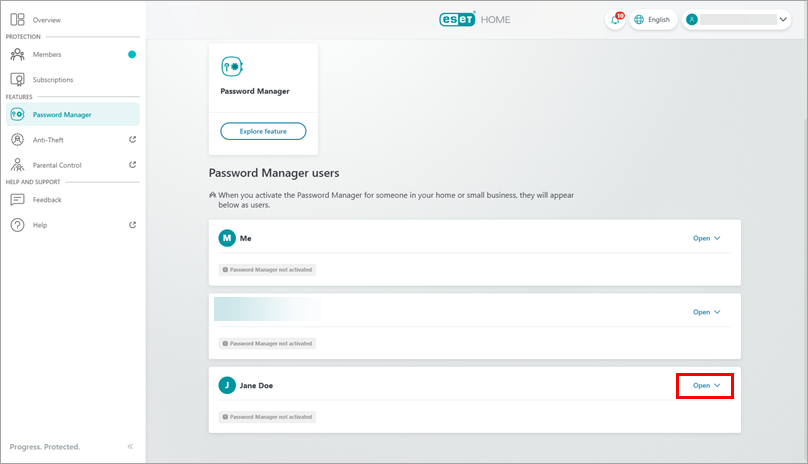Collapse the sidebar with double chevron
The width and height of the screenshot is (808, 464).
(x=130, y=446)
